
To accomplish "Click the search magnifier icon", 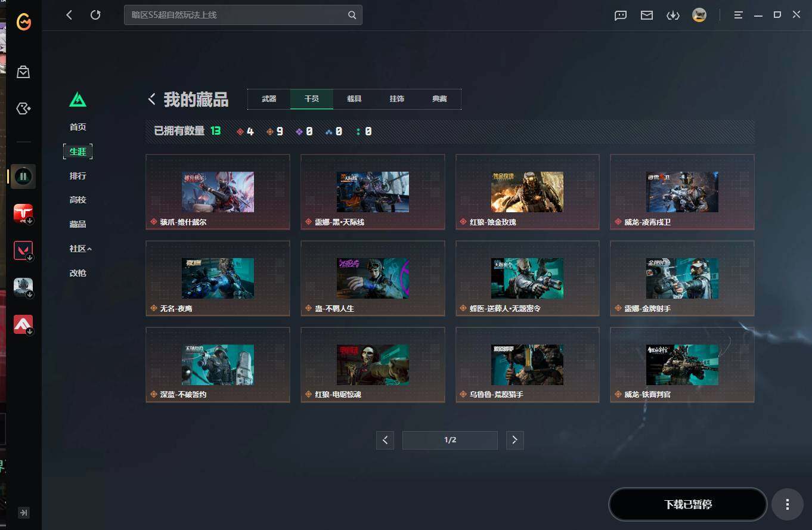I will tap(352, 15).
